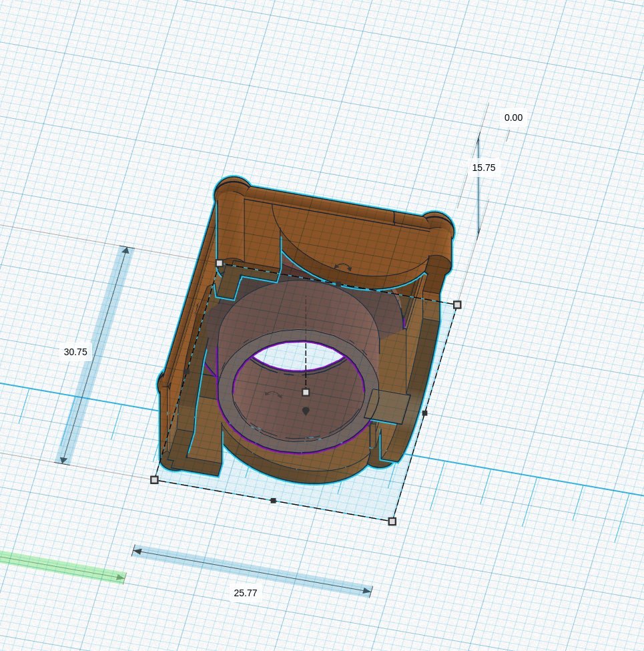The height and width of the screenshot is (651, 644).
Task: Edit the 15.75 height dimension value
Action: pyautogui.click(x=484, y=168)
